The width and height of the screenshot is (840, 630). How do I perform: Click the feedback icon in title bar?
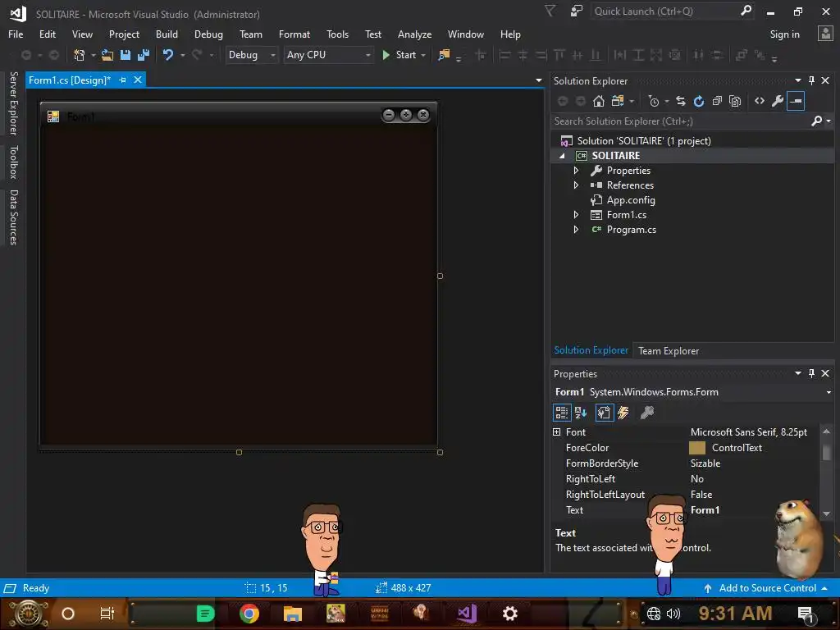click(577, 11)
